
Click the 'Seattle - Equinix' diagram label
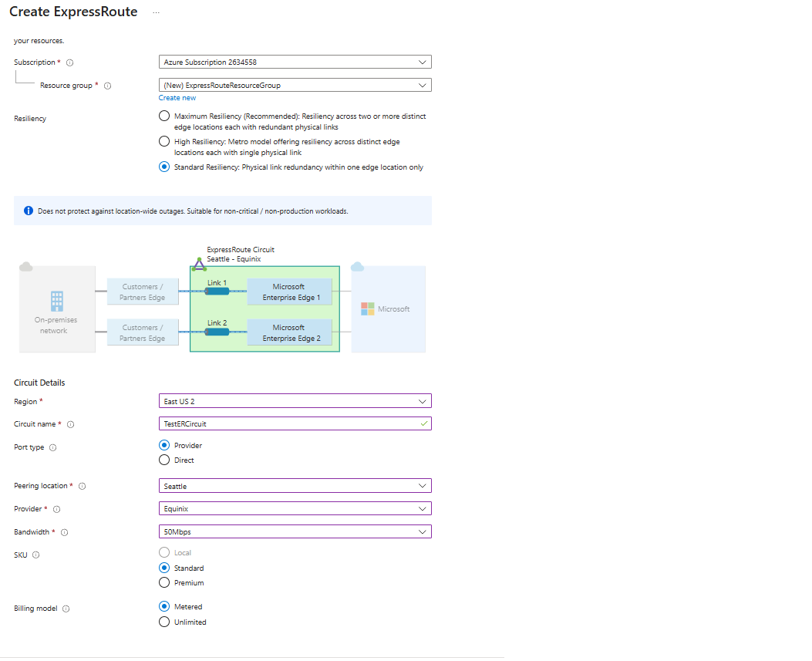coord(234,259)
